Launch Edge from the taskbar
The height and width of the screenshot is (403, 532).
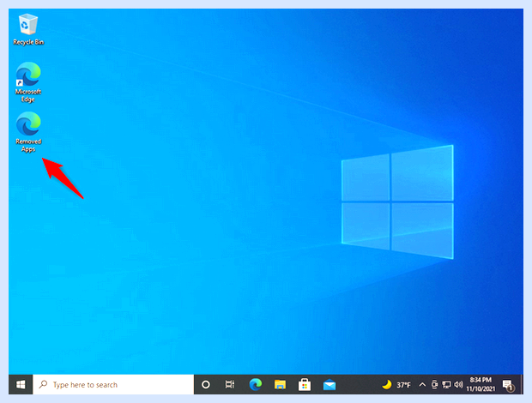click(256, 385)
